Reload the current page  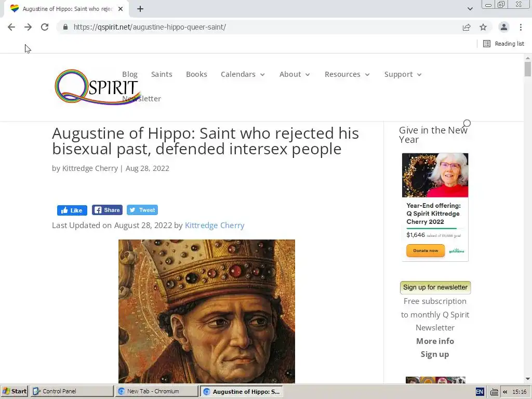[45, 27]
